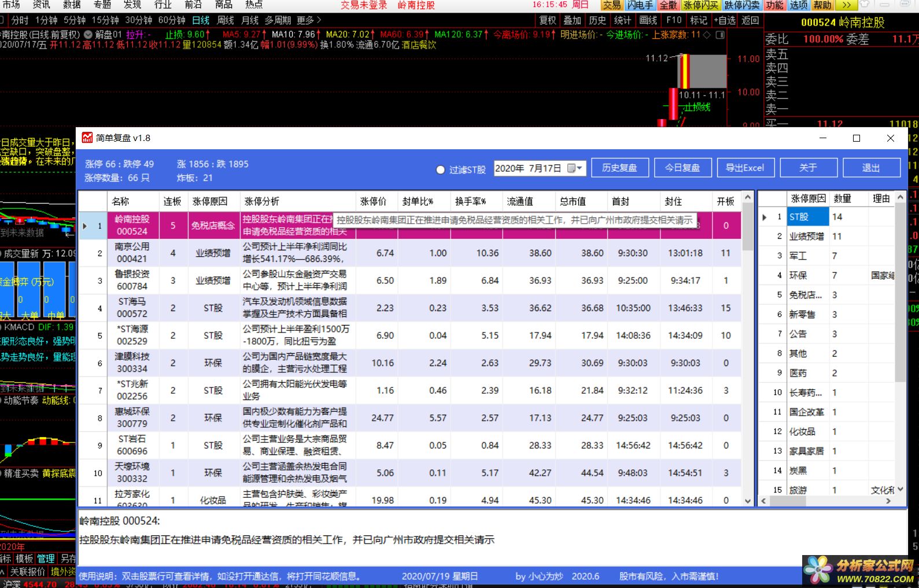
Task: Click the 历史复盘 button
Action: click(x=619, y=168)
